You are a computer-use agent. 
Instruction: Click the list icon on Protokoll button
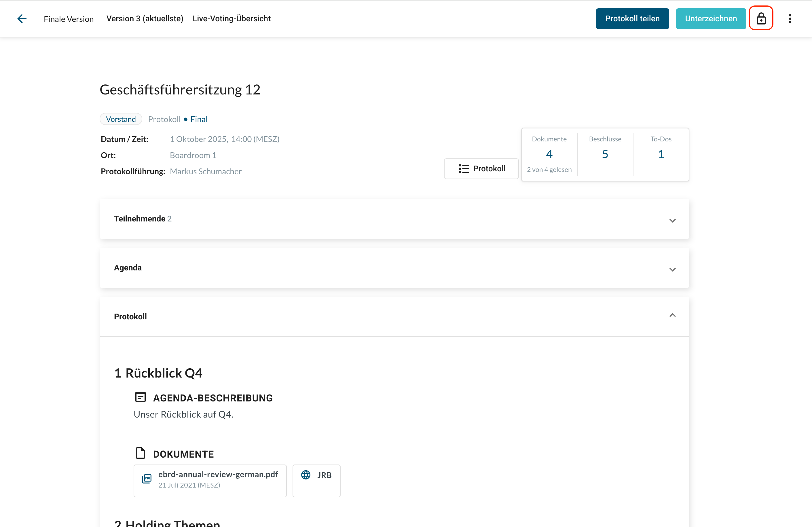(x=464, y=169)
